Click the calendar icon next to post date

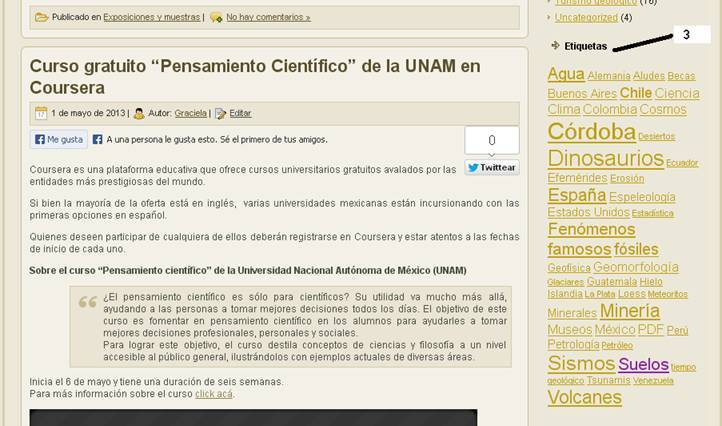click(x=41, y=114)
